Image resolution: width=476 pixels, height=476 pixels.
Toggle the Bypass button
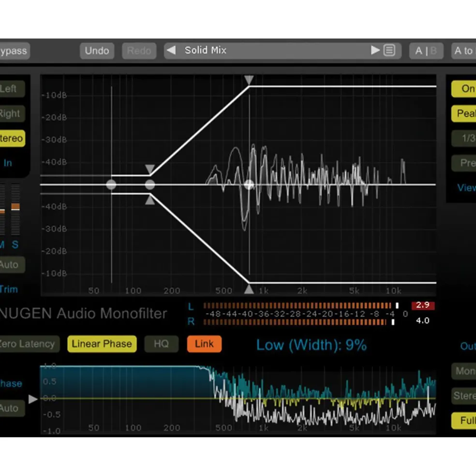(x=14, y=51)
